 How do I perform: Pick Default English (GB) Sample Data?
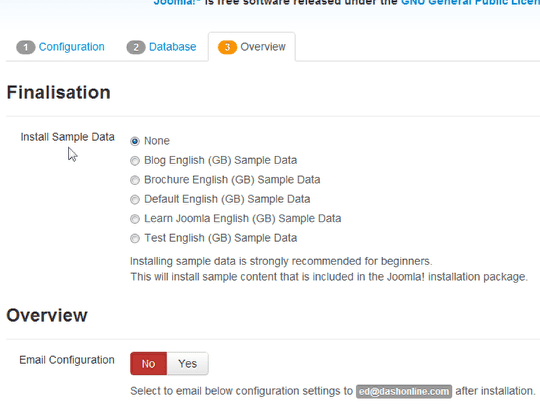point(135,199)
